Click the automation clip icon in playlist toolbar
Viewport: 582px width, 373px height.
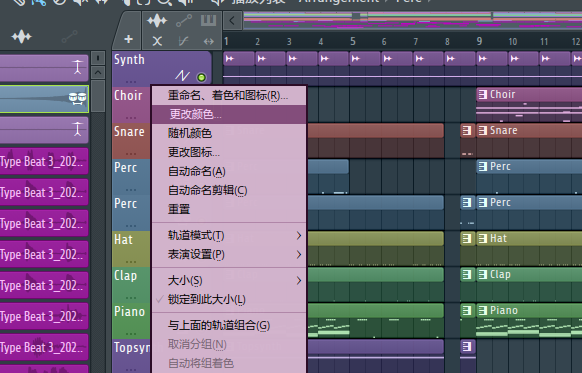click(x=184, y=21)
